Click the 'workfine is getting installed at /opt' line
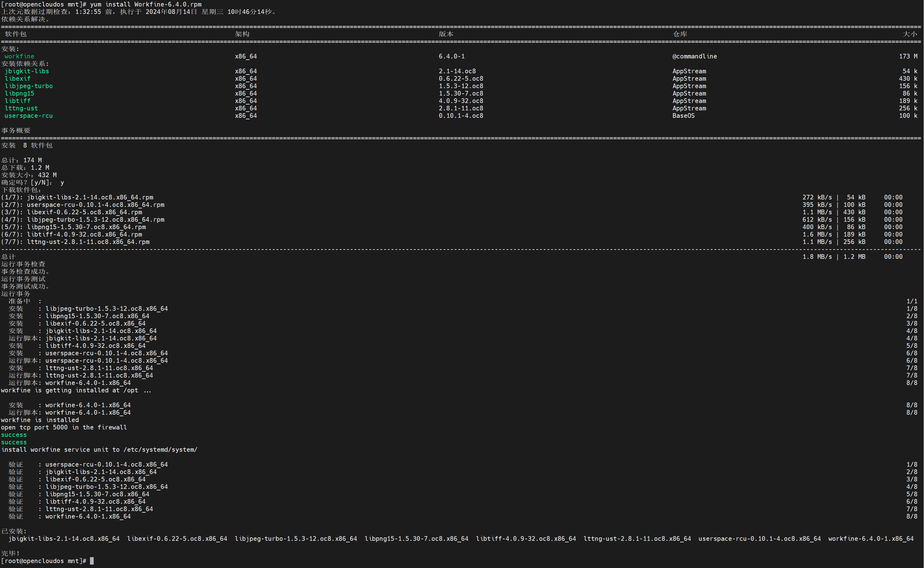Image resolution: width=924 pixels, height=568 pixels. pyautogui.click(x=76, y=390)
